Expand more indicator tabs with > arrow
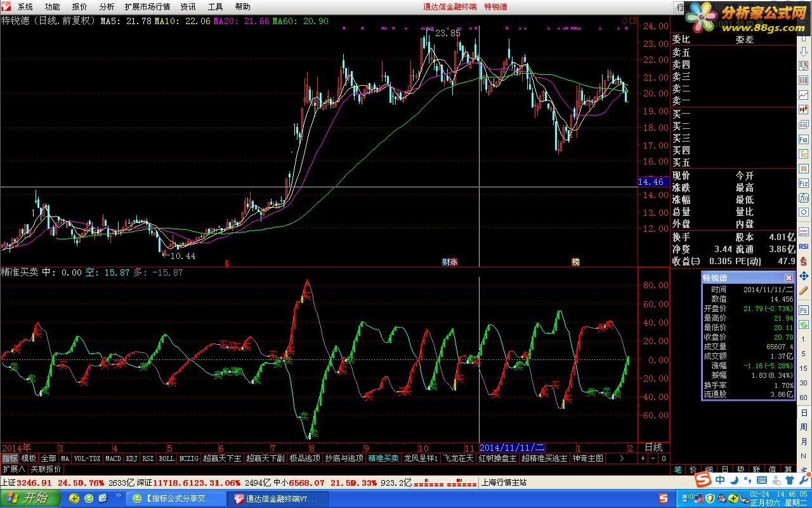 click(621, 458)
